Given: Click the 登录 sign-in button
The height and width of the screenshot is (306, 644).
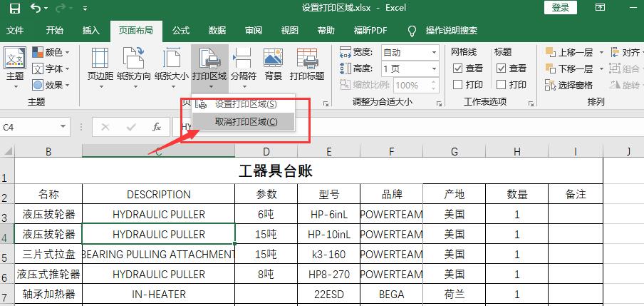Looking at the screenshot, I should pyautogui.click(x=560, y=7).
